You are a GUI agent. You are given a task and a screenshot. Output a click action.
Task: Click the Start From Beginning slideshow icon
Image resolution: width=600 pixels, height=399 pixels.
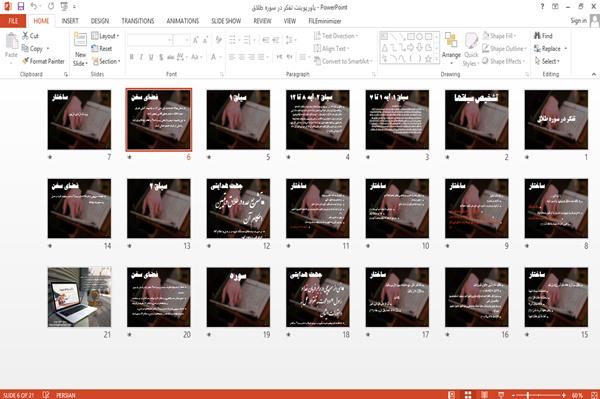(x=64, y=7)
